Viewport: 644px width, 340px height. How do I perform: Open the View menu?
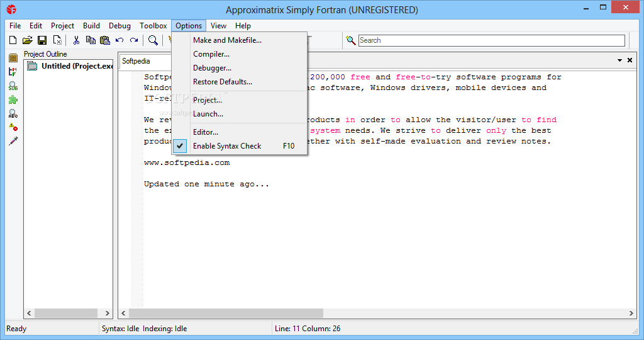pos(218,25)
